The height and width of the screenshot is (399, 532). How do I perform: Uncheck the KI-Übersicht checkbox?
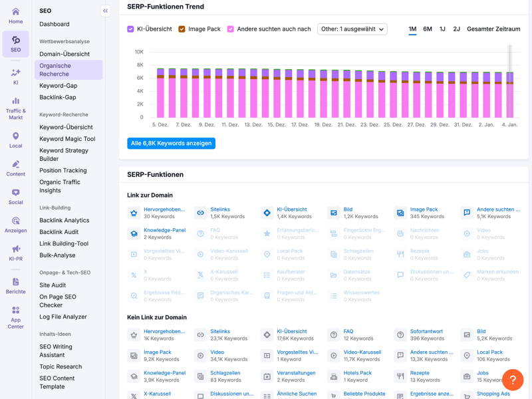(131, 29)
